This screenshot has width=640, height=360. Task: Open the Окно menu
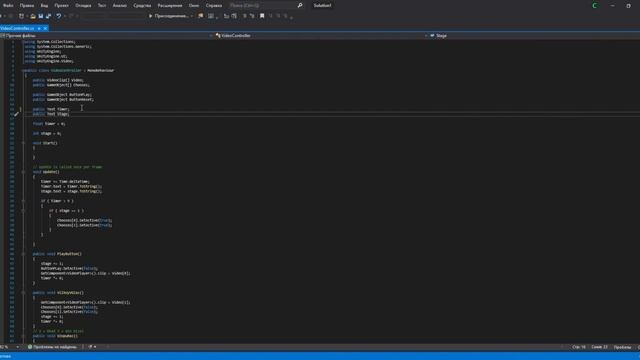[x=194, y=6]
